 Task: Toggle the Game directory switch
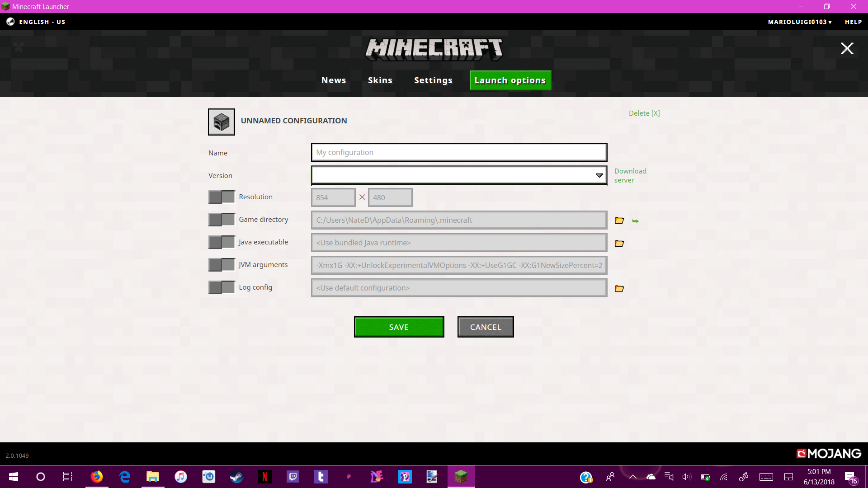point(222,220)
